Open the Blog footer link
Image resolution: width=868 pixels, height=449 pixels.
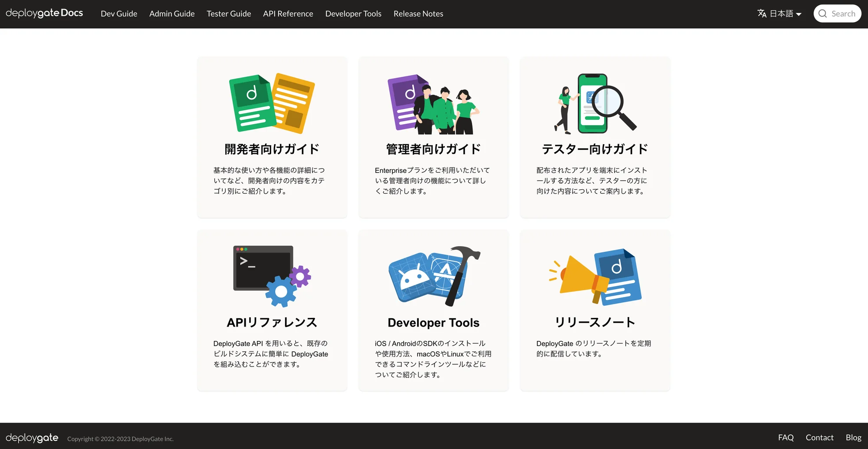point(854,438)
